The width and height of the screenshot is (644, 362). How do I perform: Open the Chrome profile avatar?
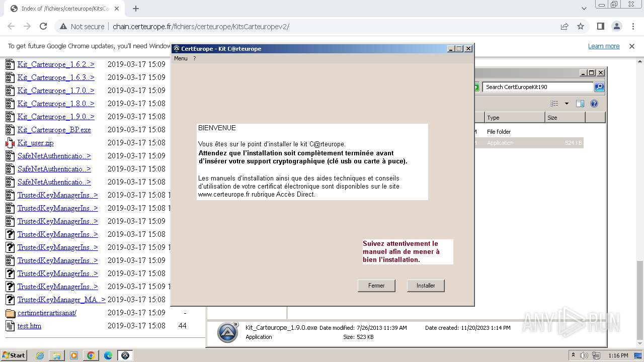[617, 26]
